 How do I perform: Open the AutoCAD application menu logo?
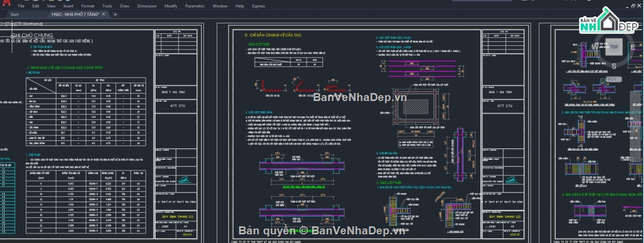5,5
